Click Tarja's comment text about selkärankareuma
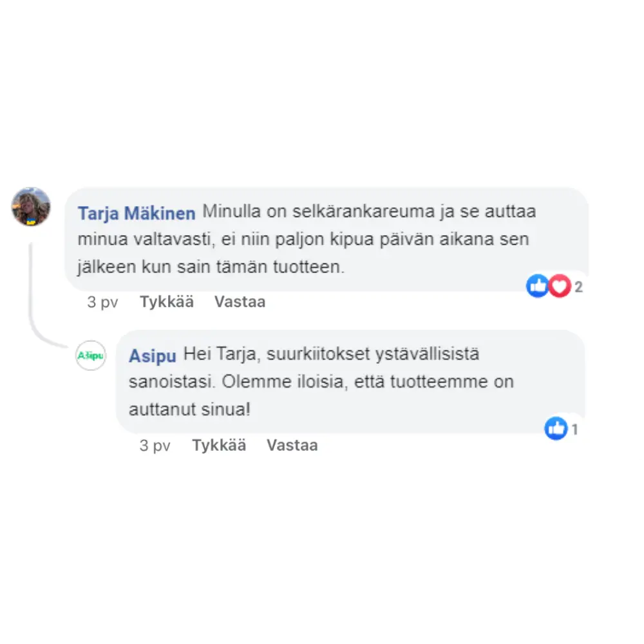 [307, 240]
